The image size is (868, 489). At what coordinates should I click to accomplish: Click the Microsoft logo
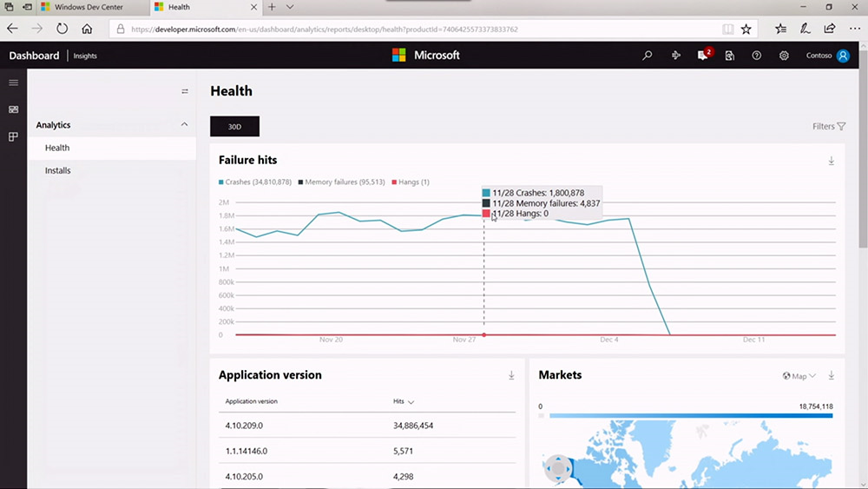[425, 55]
